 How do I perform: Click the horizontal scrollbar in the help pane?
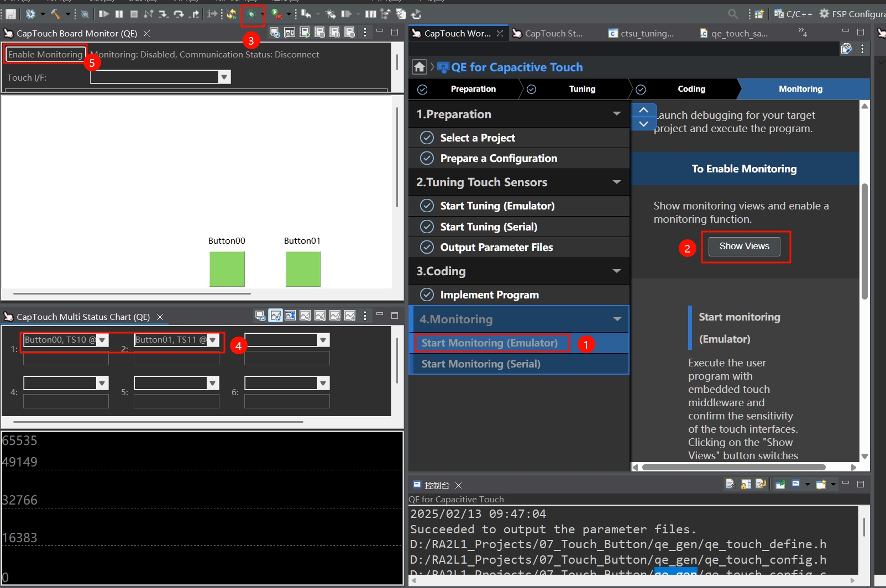point(733,467)
